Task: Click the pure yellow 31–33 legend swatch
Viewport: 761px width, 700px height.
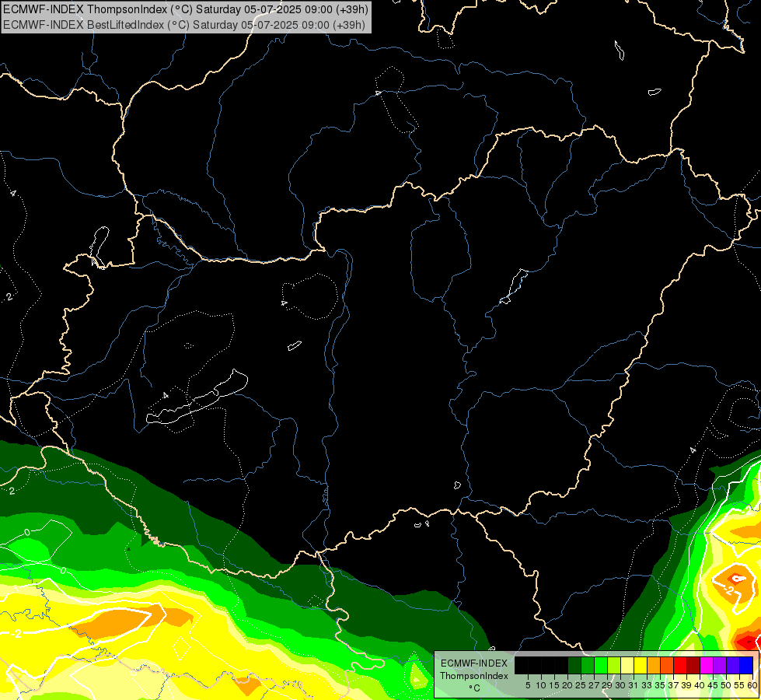Action: pyautogui.click(x=641, y=666)
